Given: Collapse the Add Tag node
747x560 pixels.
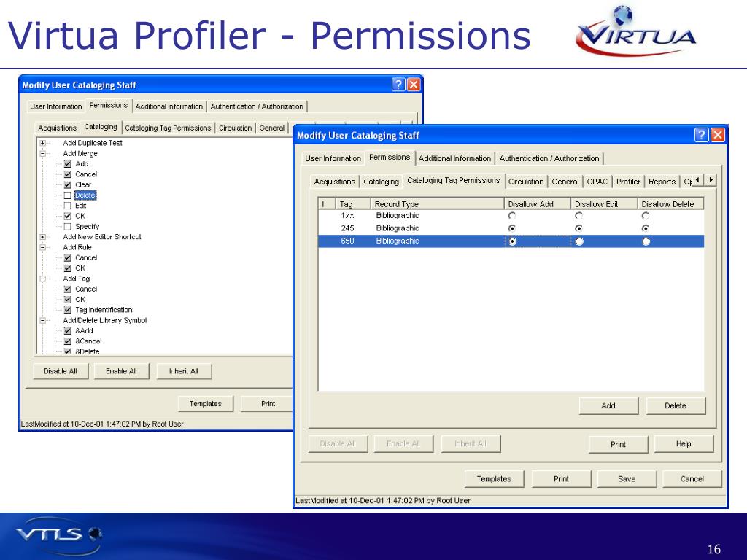Looking at the screenshot, I should pyautogui.click(x=43, y=279).
